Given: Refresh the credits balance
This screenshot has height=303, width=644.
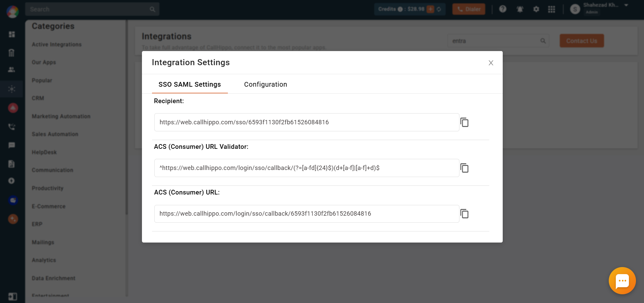Looking at the screenshot, I should [439, 9].
